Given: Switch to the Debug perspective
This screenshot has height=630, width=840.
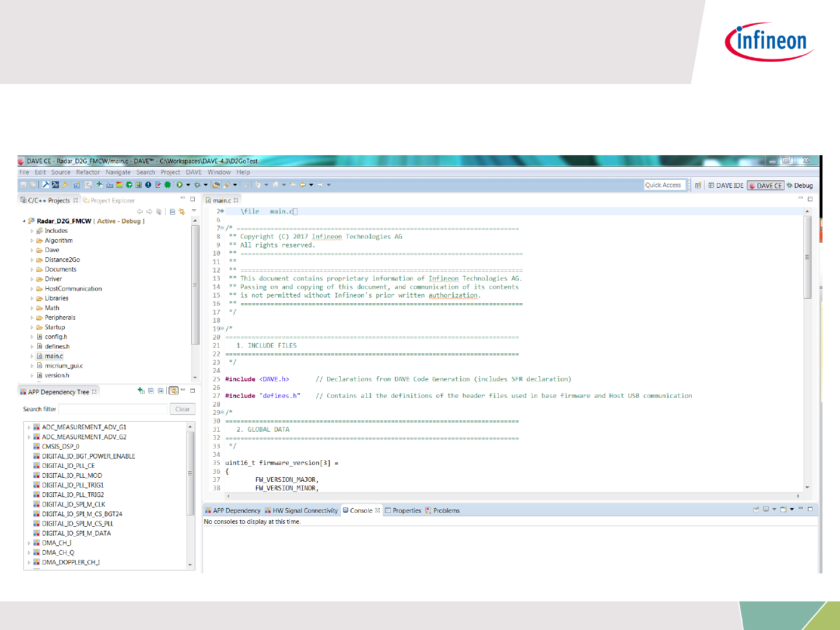Looking at the screenshot, I should tap(799, 185).
